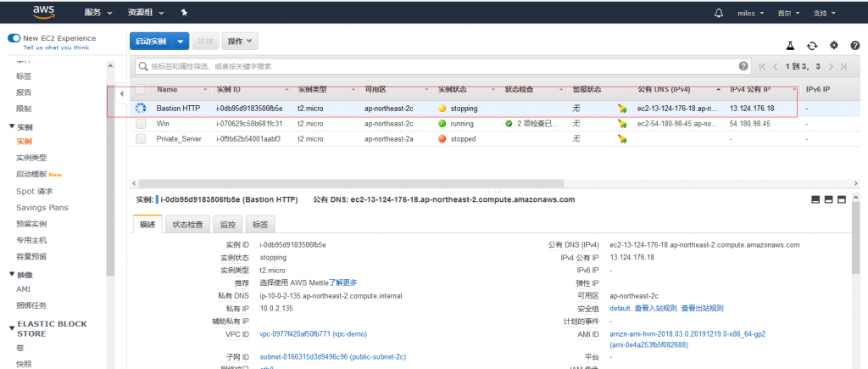The image size is (868, 369).
Task: Open table settings gear icon
Action: [x=834, y=46]
